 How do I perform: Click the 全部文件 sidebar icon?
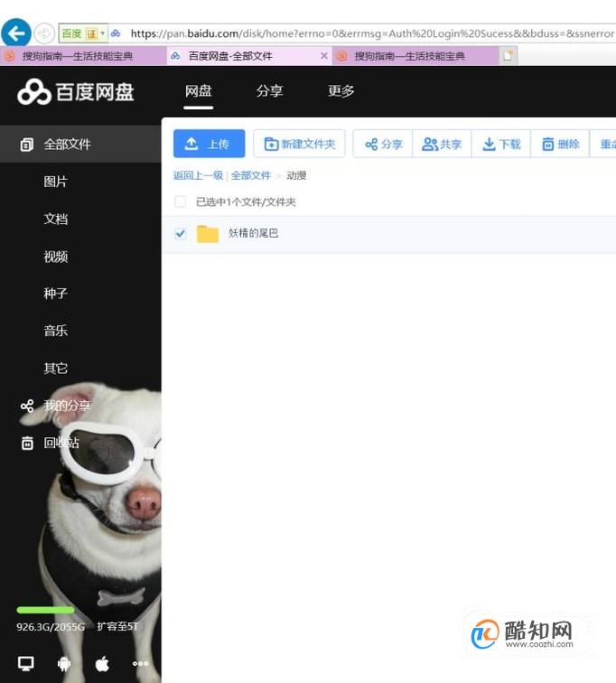(x=26, y=145)
